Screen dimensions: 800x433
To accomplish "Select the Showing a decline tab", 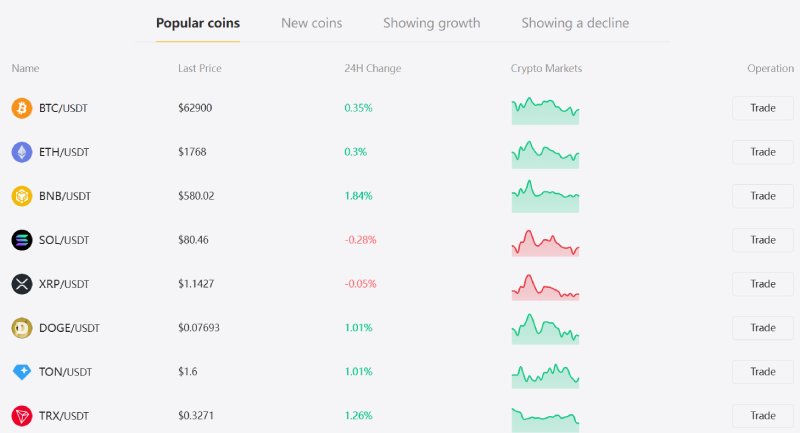I will click(575, 23).
